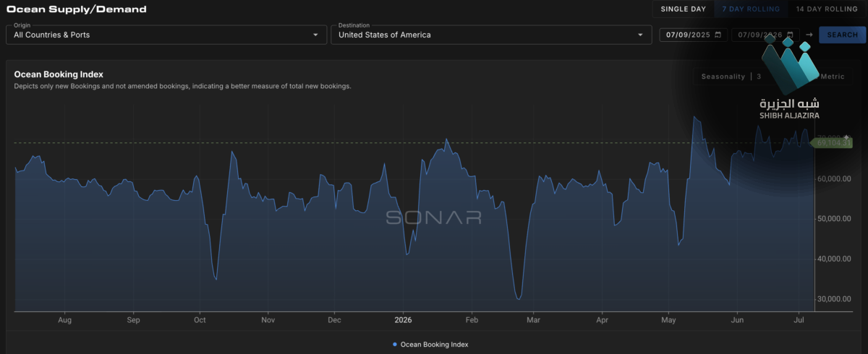Click the Aug x-axis label
This screenshot has width=868, height=354.
(64, 319)
